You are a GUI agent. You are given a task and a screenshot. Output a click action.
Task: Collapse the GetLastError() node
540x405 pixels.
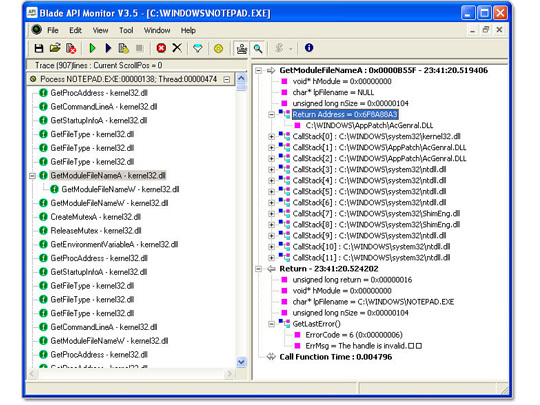point(271,324)
